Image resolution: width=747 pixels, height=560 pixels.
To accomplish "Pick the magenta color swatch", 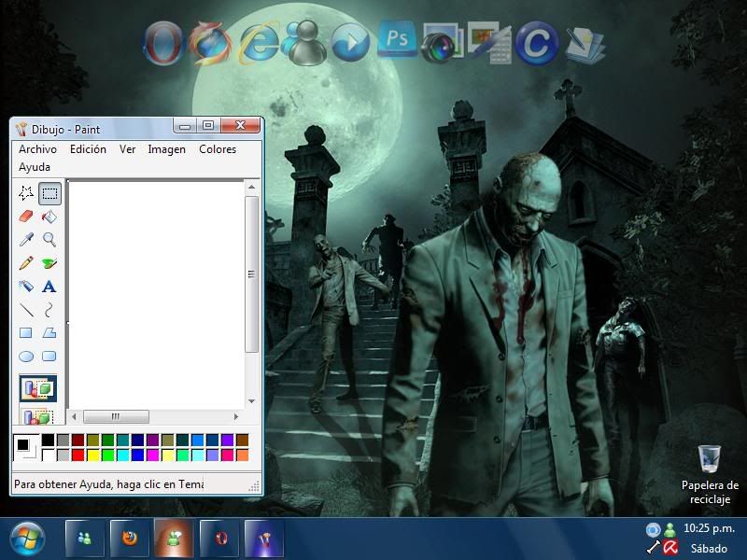I will 152,455.
